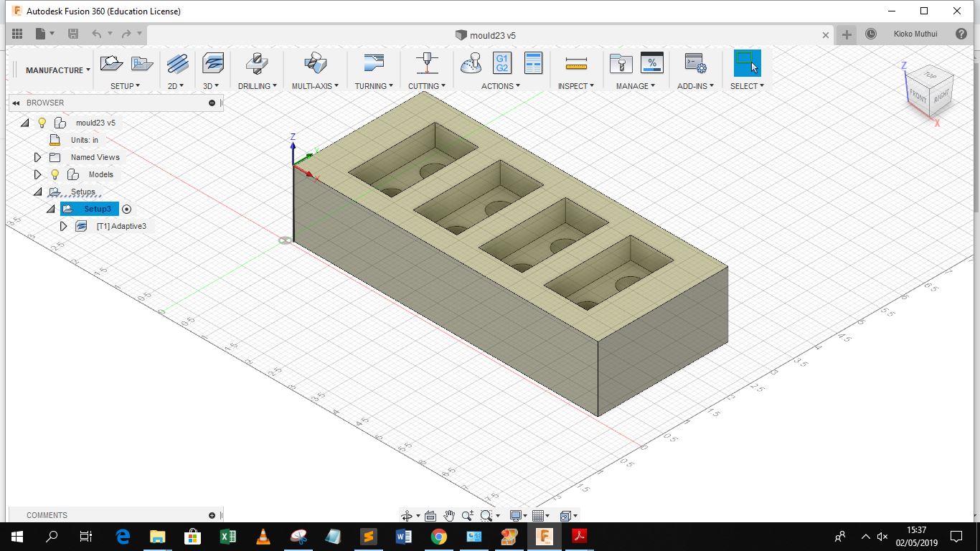Image resolution: width=980 pixels, height=551 pixels.
Task: Click the Simulate icon in Actions
Action: tap(471, 63)
